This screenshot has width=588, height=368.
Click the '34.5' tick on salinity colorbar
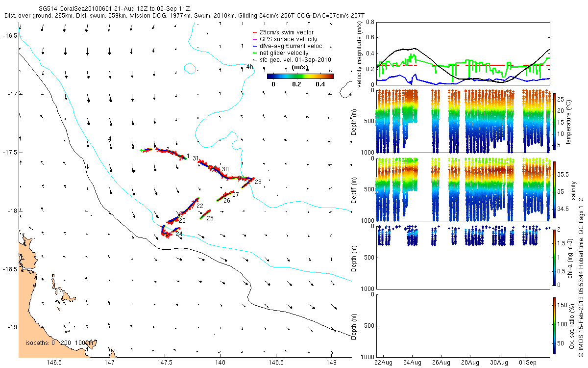(562, 209)
